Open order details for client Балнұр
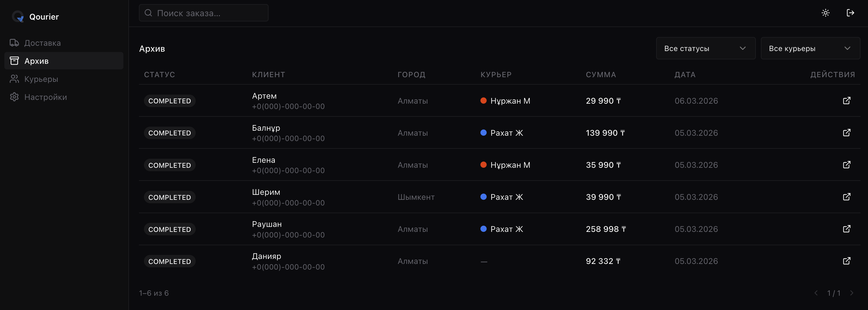This screenshot has height=310, width=868. pos(847,133)
